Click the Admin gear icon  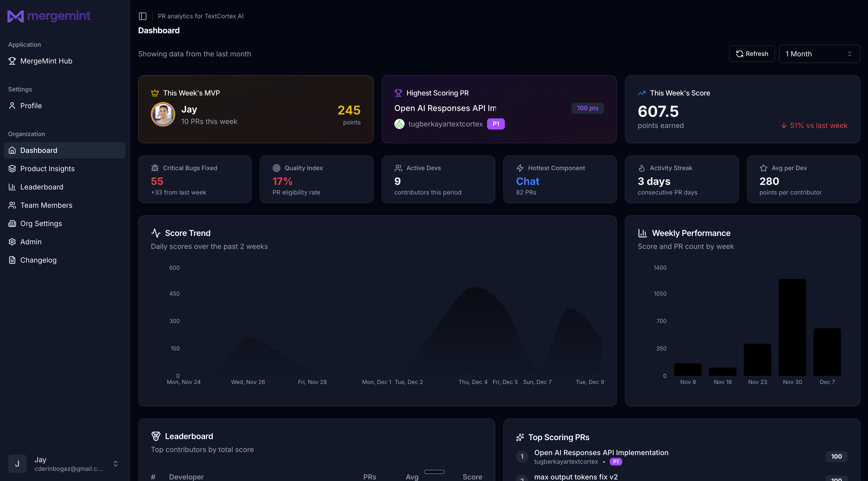click(12, 242)
